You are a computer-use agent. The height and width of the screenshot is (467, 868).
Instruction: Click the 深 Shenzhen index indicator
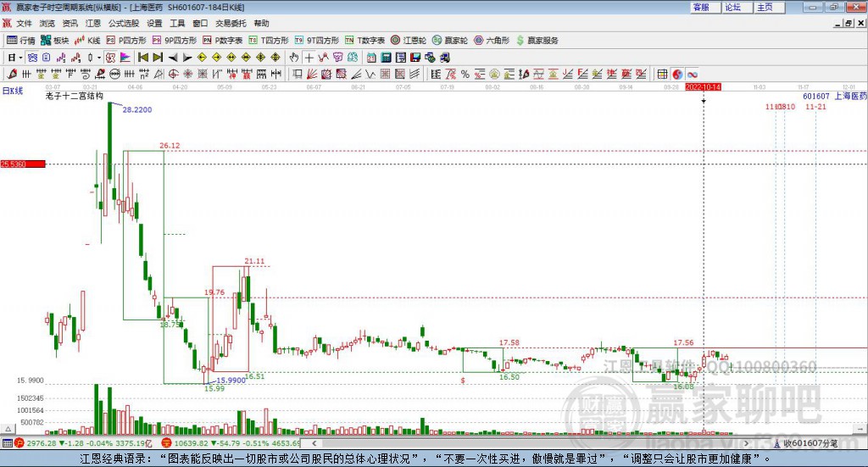(x=166, y=443)
